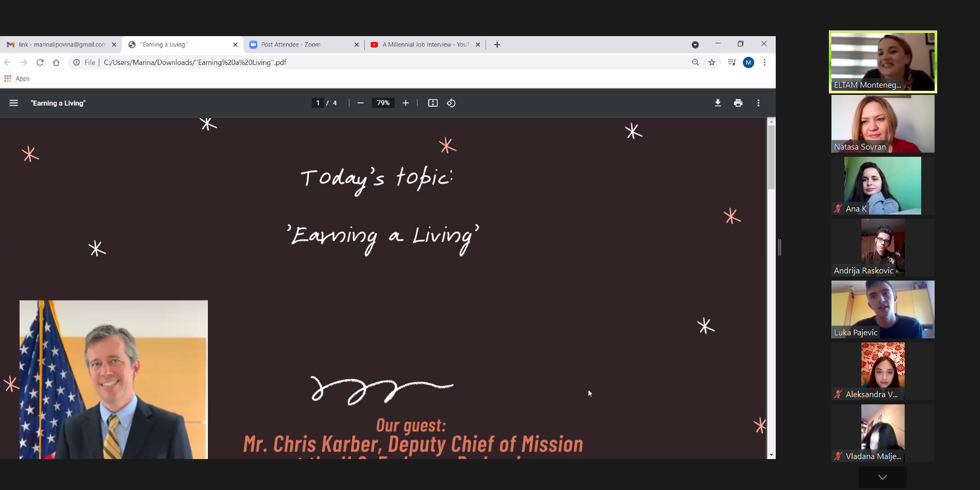Select Andrija Raskovic video thumbnail
Image resolution: width=980 pixels, height=490 pixels.
pos(883,248)
